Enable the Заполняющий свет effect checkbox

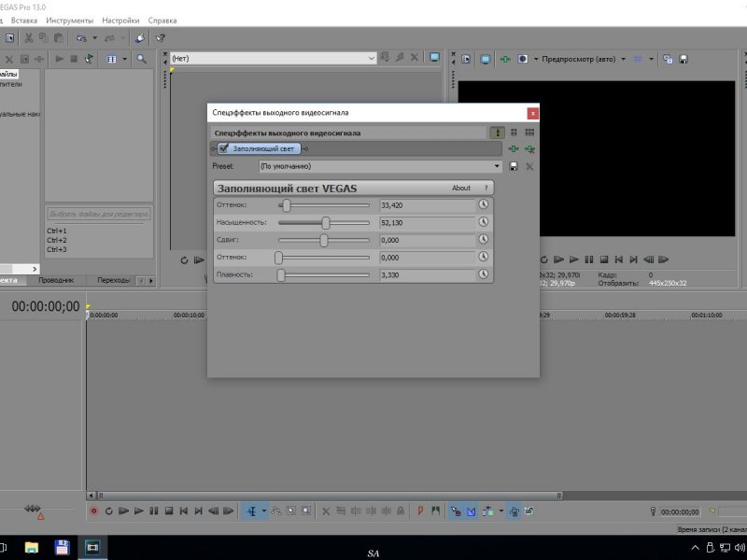224,148
